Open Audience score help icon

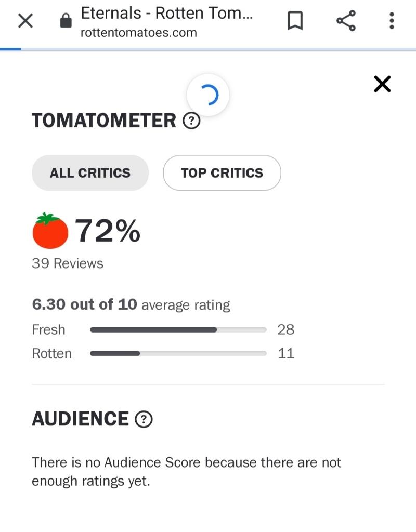click(x=144, y=419)
